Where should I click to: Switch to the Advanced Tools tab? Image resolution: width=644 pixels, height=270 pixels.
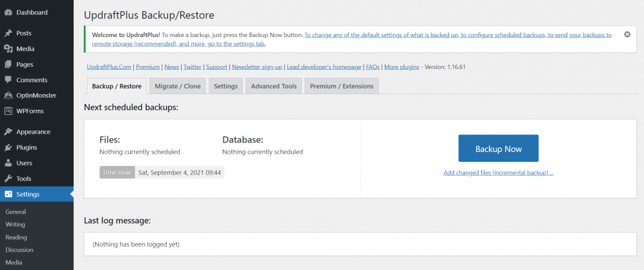tap(274, 86)
